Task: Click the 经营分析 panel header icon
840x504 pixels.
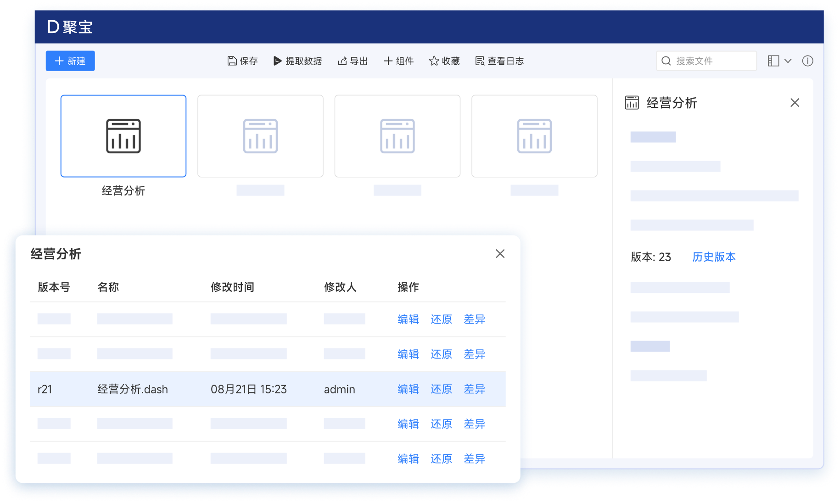Action: coord(632,103)
